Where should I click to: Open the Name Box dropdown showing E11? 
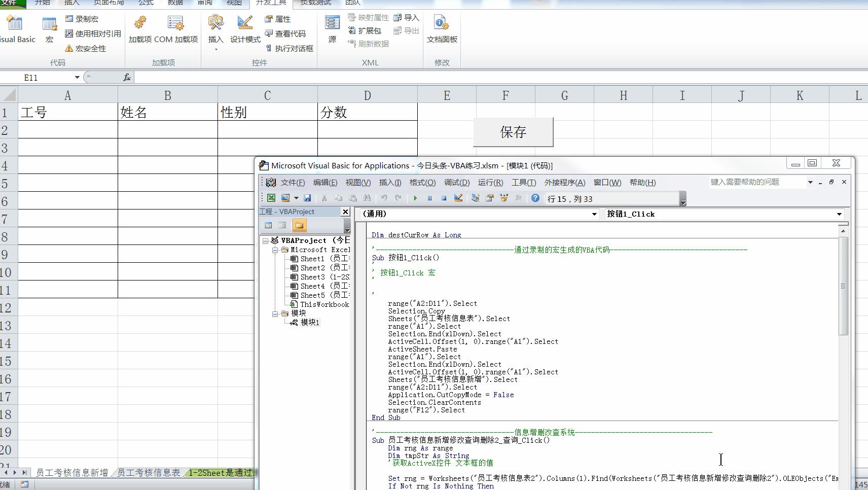click(77, 77)
